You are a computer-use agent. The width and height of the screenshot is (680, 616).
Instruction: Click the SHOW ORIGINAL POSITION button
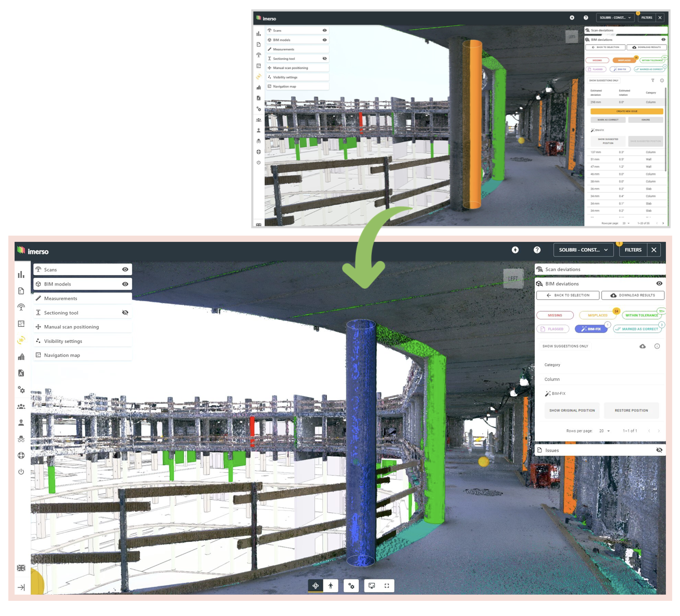(572, 410)
